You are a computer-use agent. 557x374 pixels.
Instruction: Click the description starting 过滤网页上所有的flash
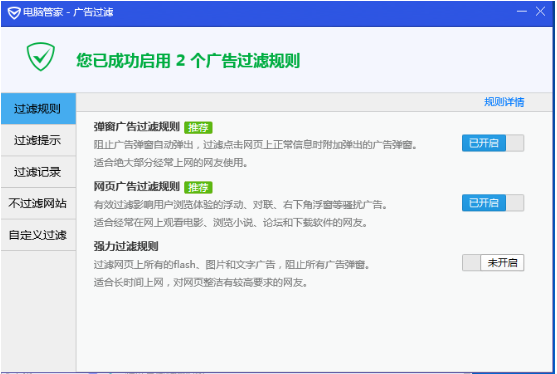click(232, 265)
